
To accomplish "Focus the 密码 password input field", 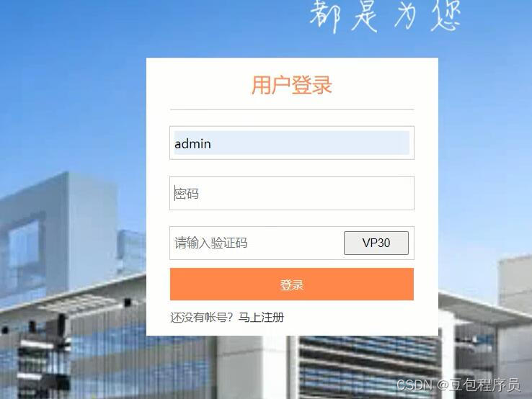I will point(292,193).
